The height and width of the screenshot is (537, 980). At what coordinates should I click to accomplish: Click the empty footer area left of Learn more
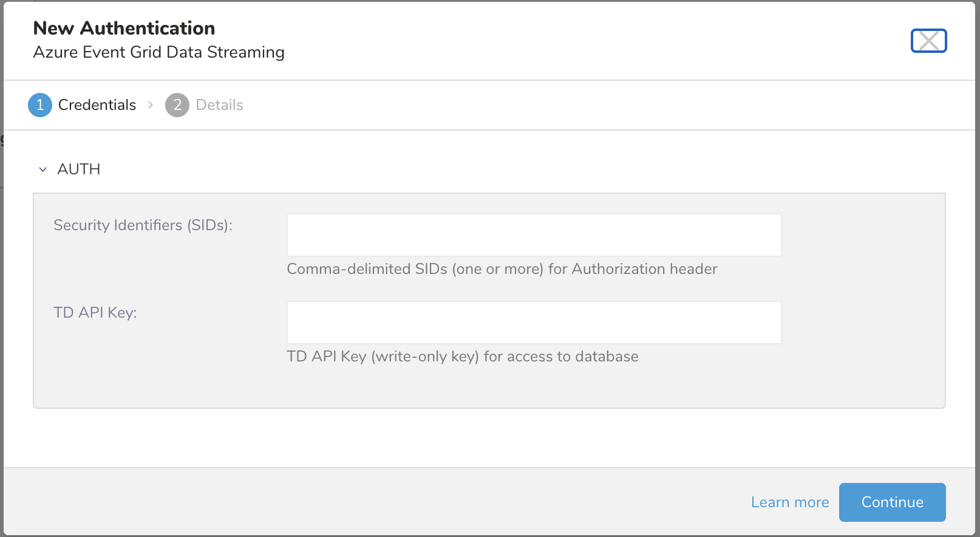coord(364,502)
